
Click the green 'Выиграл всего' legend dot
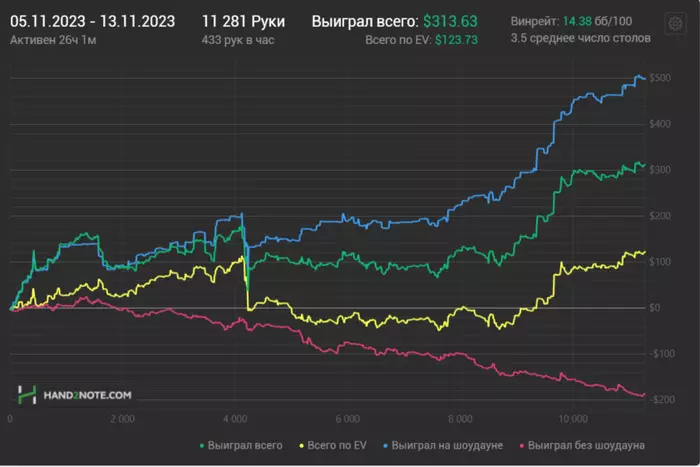202,446
